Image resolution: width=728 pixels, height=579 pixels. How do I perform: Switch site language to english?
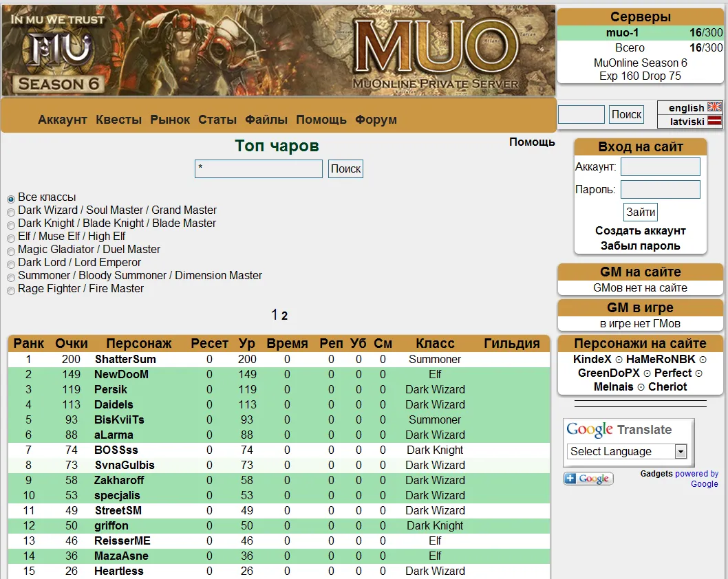click(x=686, y=108)
